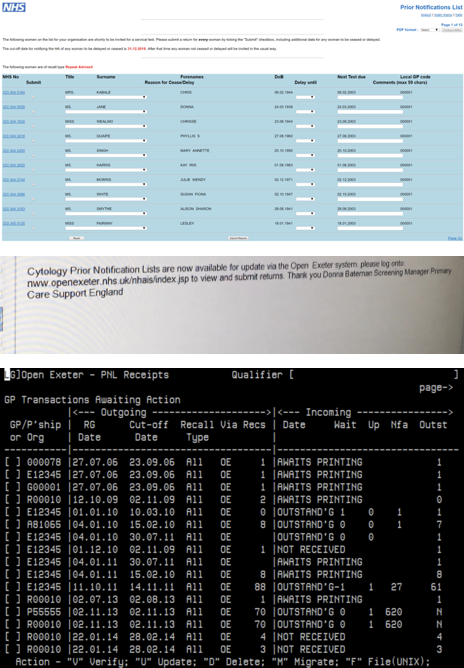The image size is (464, 668).
Task: Select bracket checkbox for R00010 dated 12.10.09
Action: point(12,499)
